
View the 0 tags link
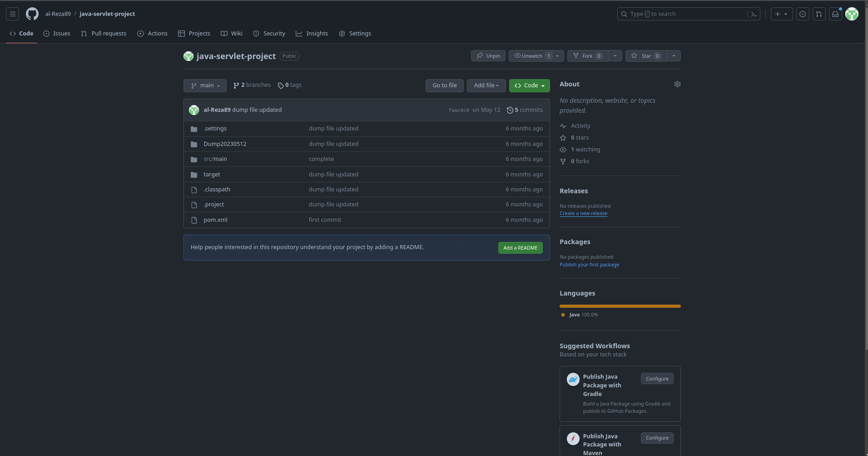(290, 85)
